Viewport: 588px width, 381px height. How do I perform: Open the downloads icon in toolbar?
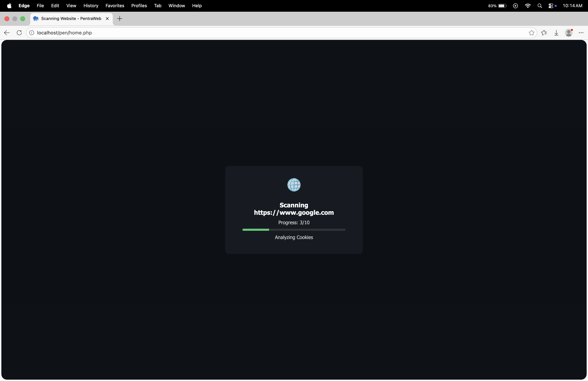[556, 33]
